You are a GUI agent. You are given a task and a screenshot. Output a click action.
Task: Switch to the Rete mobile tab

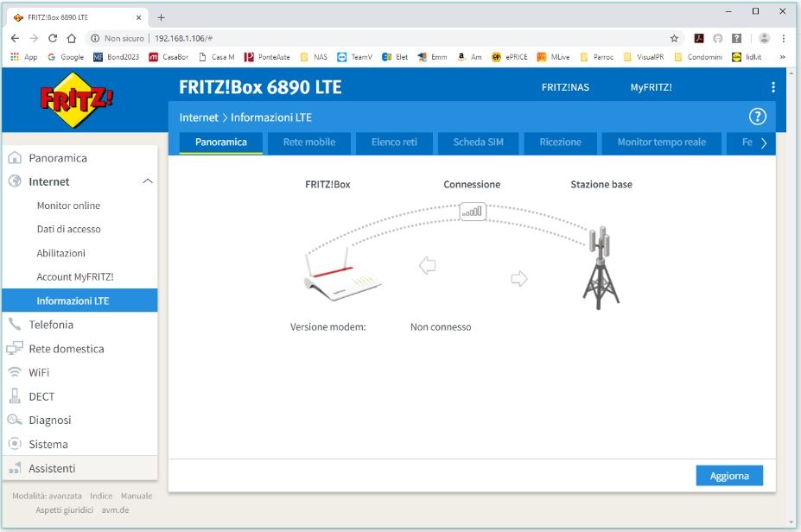308,142
